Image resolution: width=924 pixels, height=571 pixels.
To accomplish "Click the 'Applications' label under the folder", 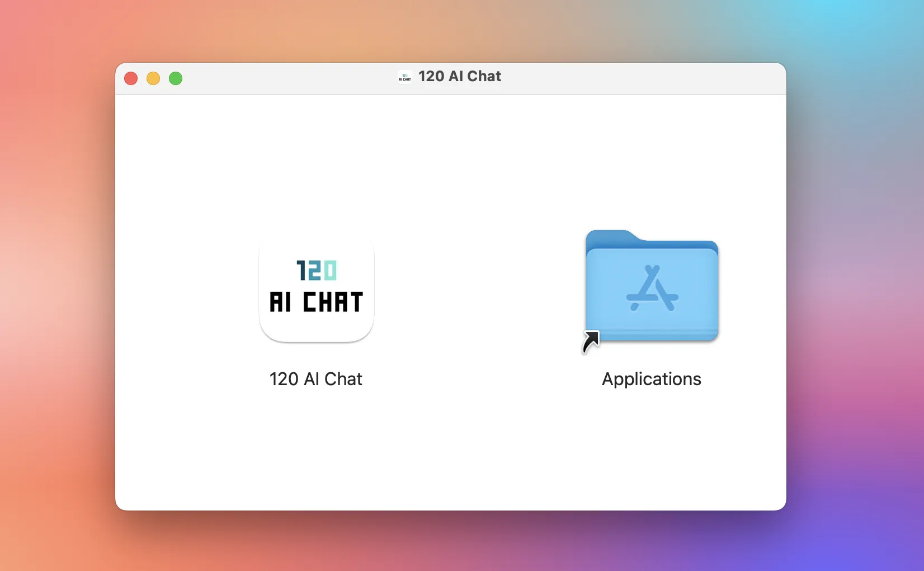I will tap(652, 380).
